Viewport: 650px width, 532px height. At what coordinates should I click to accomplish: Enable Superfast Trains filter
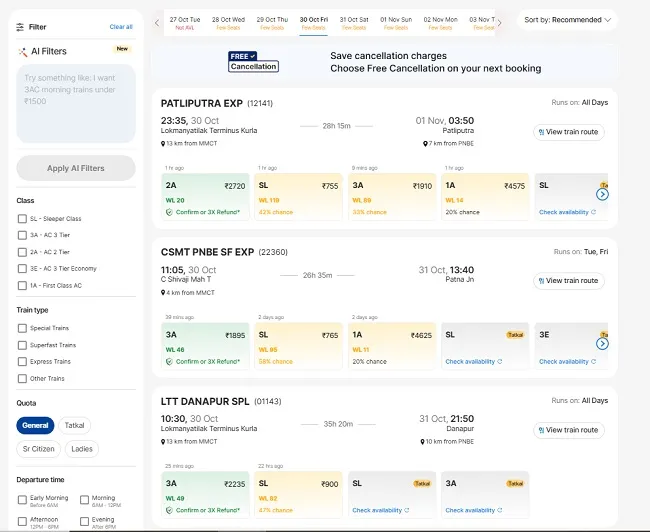tap(22, 345)
